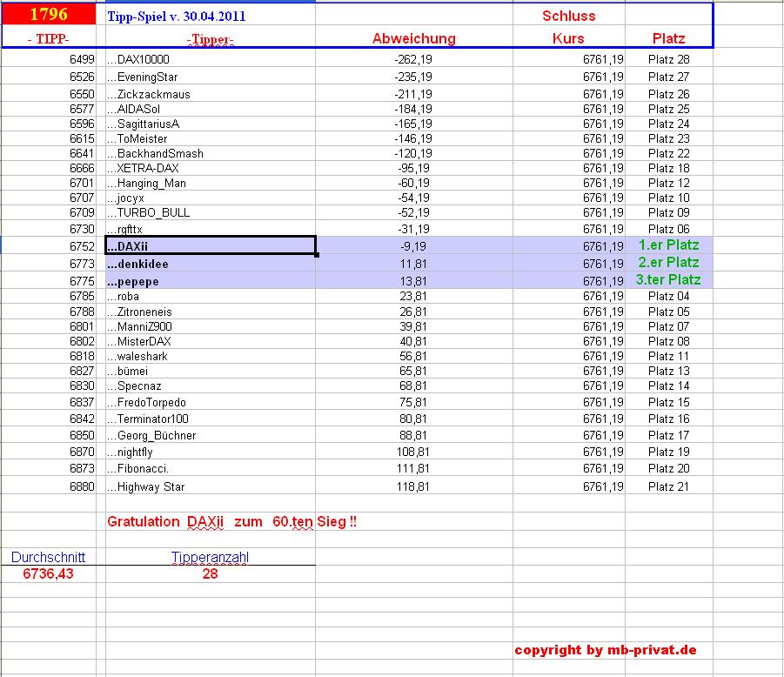The width and height of the screenshot is (784, 677).
Task: Click the 'Schluss' header cell
Action: point(568,16)
